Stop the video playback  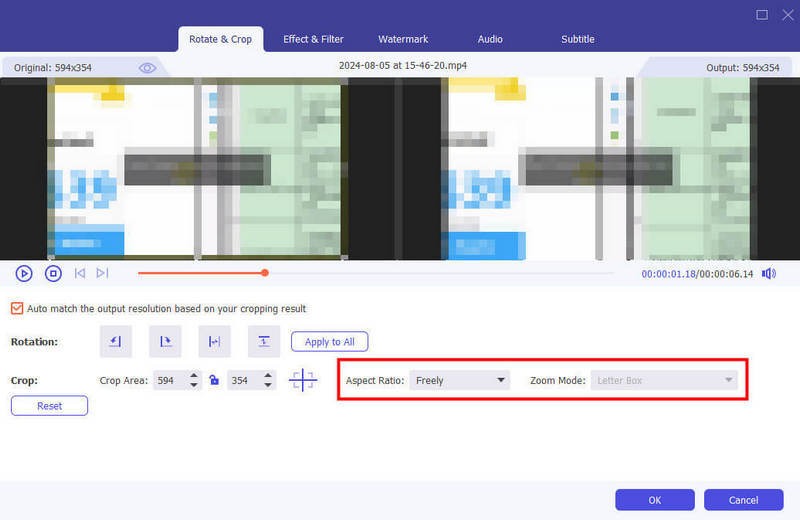tap(54, 273)
